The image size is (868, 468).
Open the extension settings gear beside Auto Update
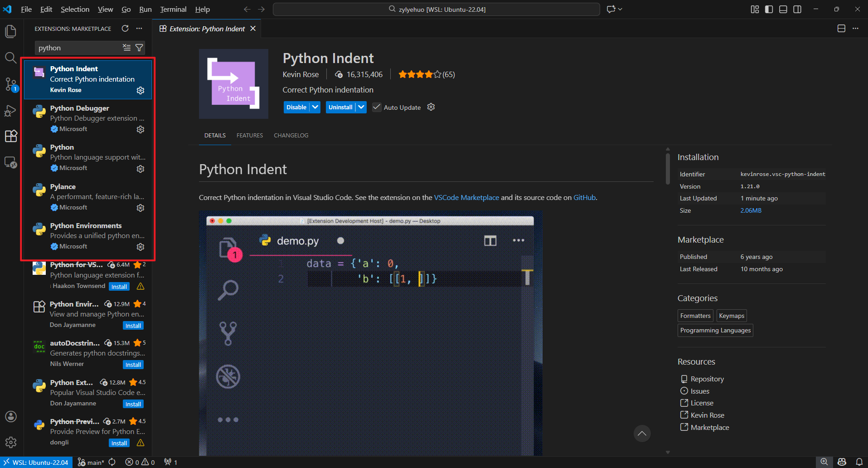(x=431, y=107)
